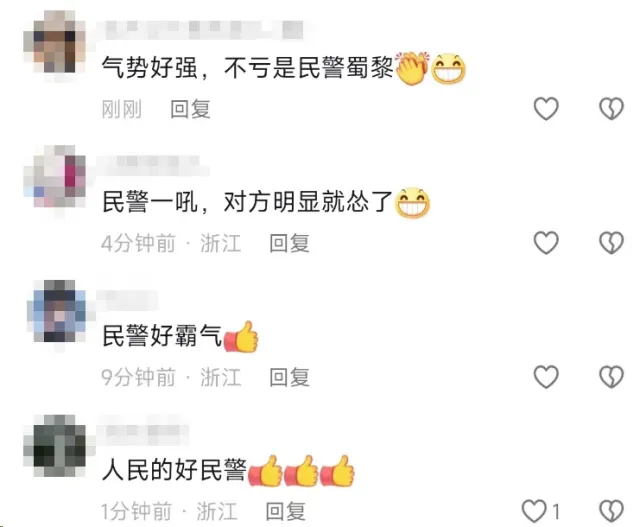Reply to the comment posted 4分钟前
The width and height of the screenshot is (640, 527).
[x=289, y=243]
